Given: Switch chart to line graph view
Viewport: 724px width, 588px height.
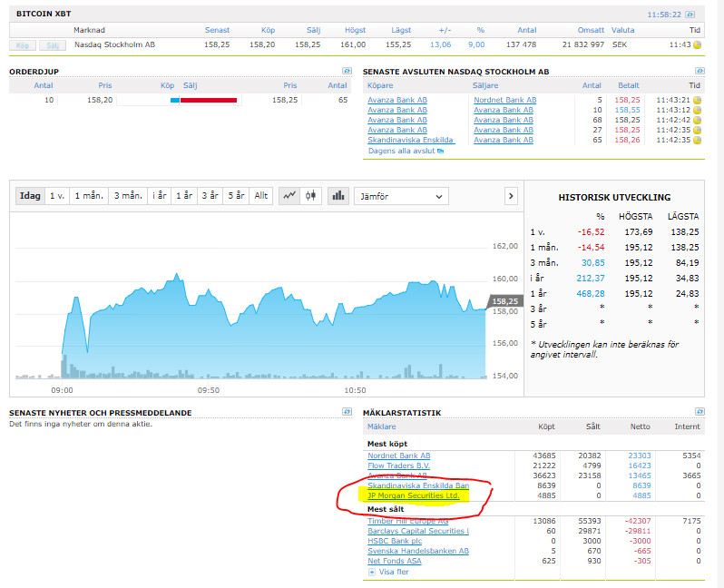Looking at the screenshot, I should (289, 196).
